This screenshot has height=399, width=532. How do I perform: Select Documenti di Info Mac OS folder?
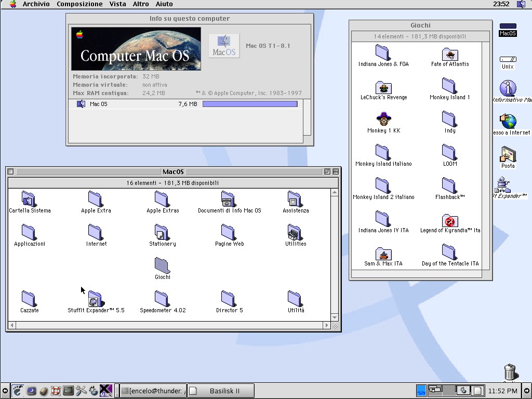click(229, 203)
